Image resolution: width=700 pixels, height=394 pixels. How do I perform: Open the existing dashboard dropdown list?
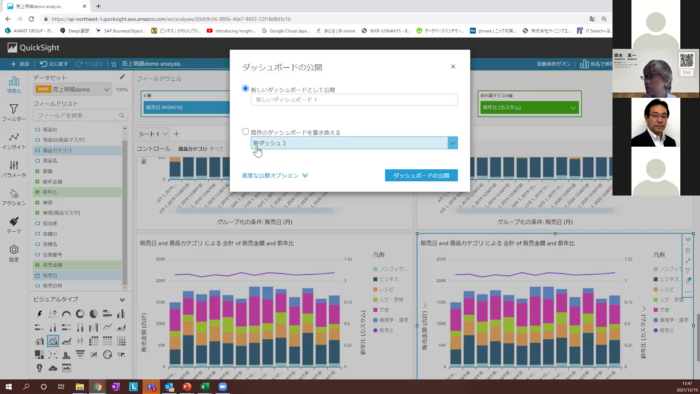click(354, 143)
